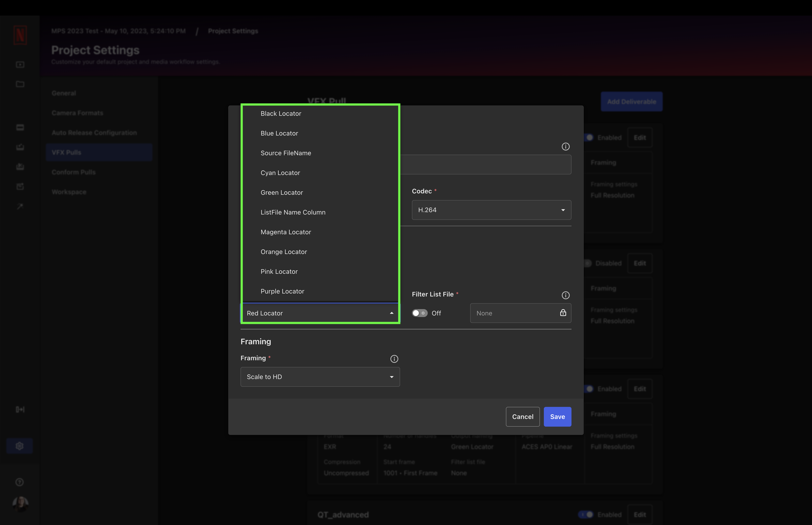Click the empty text field above Codec
The width and height of the screenshot is (812, 525).
click(x=486, y=165)
